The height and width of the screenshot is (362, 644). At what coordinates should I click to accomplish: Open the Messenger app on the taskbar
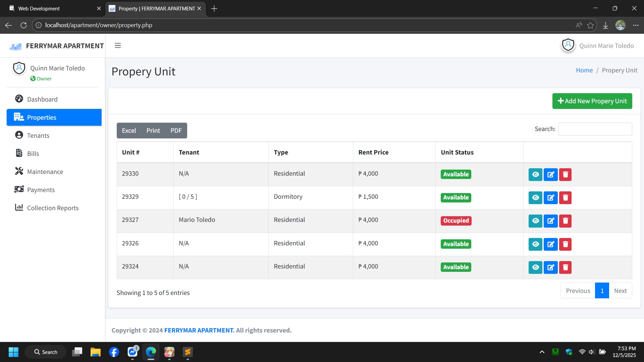pos(132,352)
